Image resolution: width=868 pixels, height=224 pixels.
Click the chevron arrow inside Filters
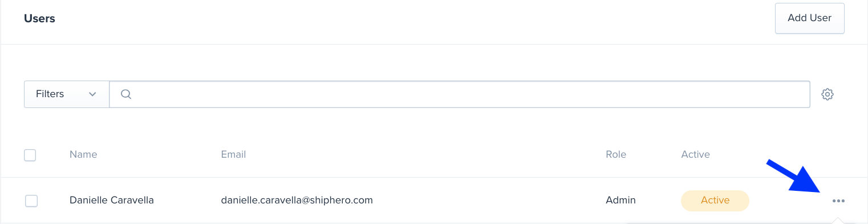coord(92,94)
